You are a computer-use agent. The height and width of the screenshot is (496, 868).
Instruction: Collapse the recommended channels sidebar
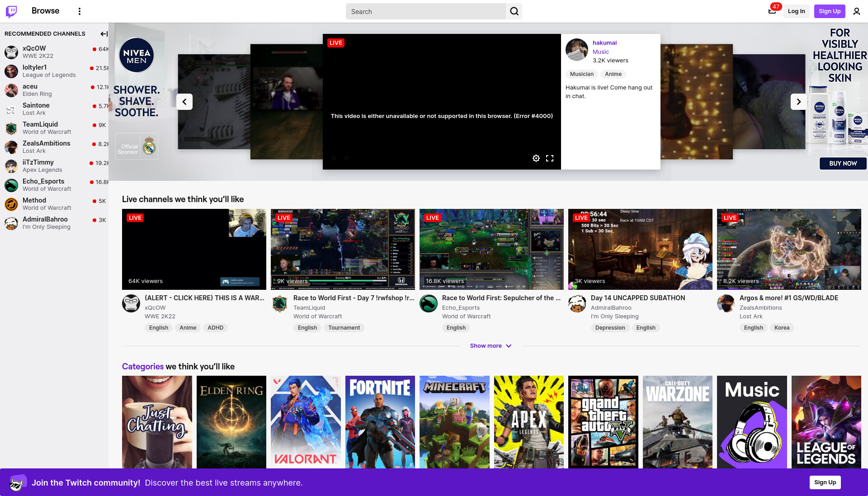click(x=104, y=34)
